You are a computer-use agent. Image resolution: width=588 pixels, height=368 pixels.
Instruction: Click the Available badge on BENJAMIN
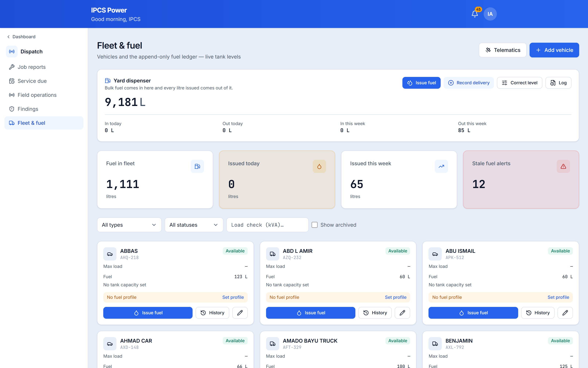pos(560,341)
